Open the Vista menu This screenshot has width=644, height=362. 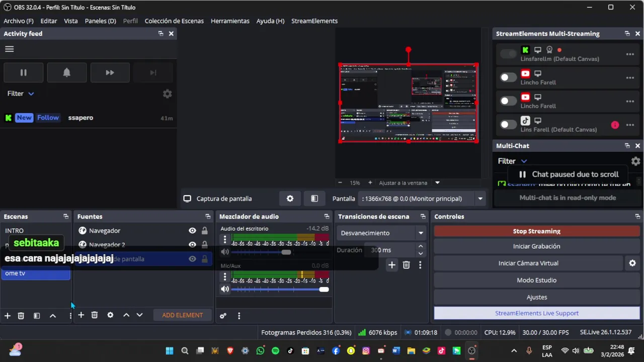tap(71, 21)
